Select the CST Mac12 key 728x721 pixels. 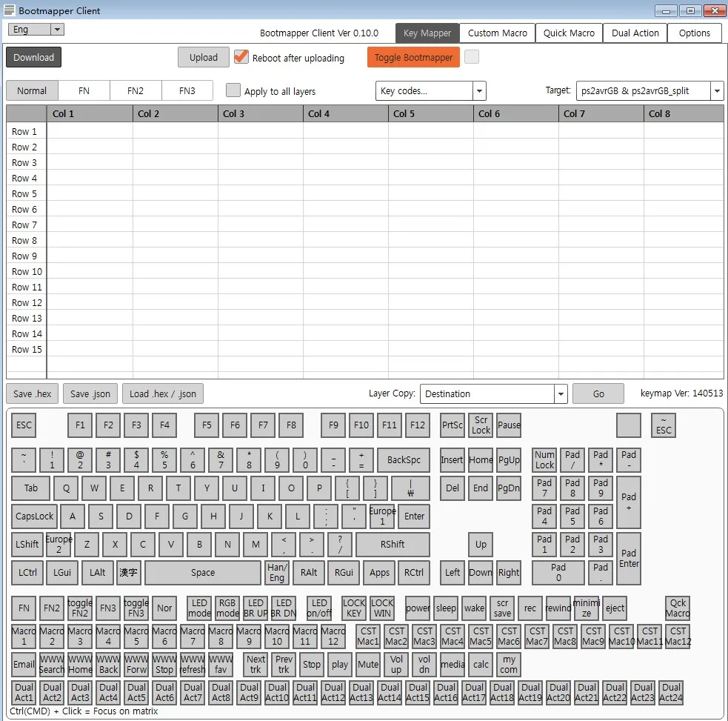click(x=678, y=636)
